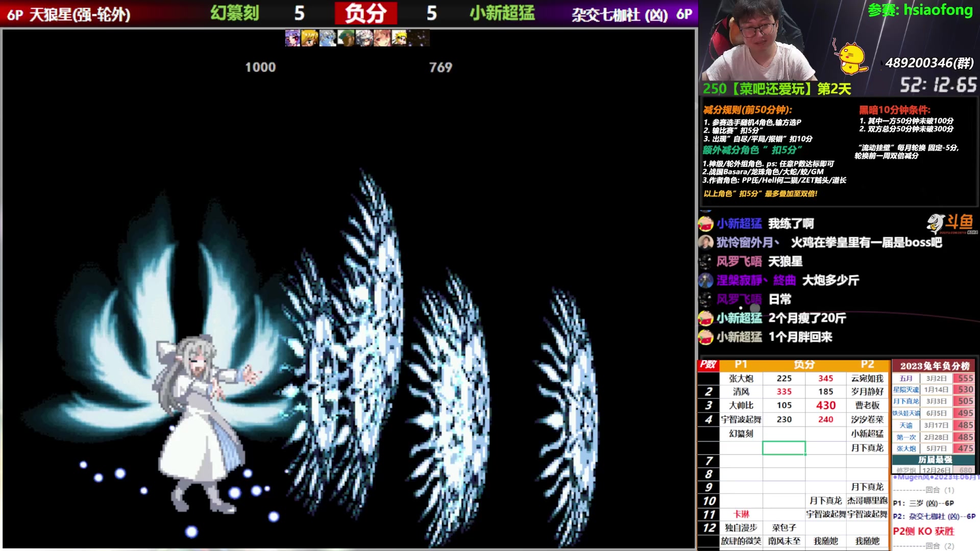Viewport: 980px width, 551px height.
Task: Open avatar of user 涅槃寂静、终曲
Action: [706, 280]
